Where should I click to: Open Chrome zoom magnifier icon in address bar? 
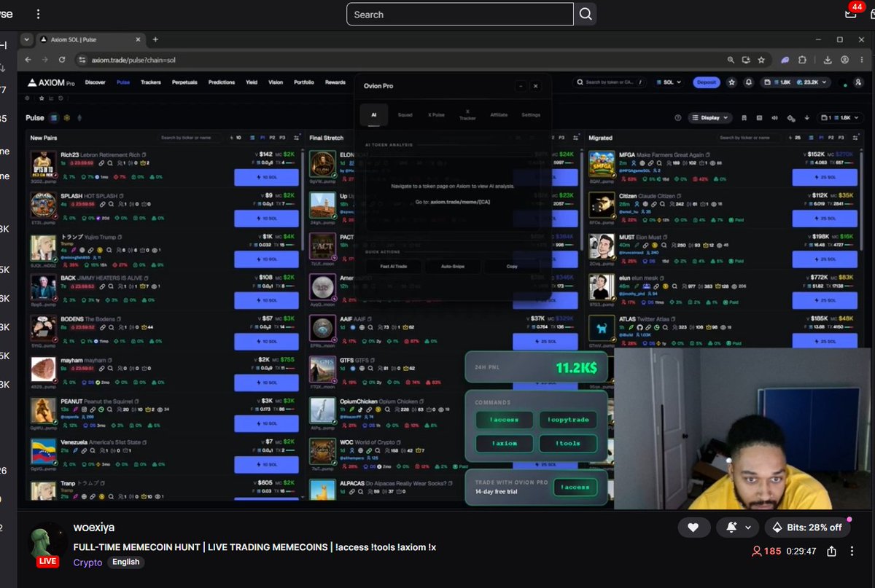[731, 60]
